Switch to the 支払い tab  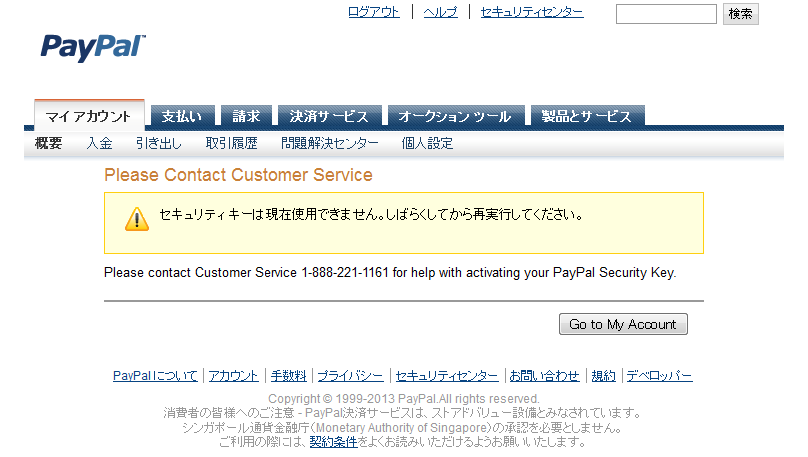pyautogui.click(x=182, y=116)
